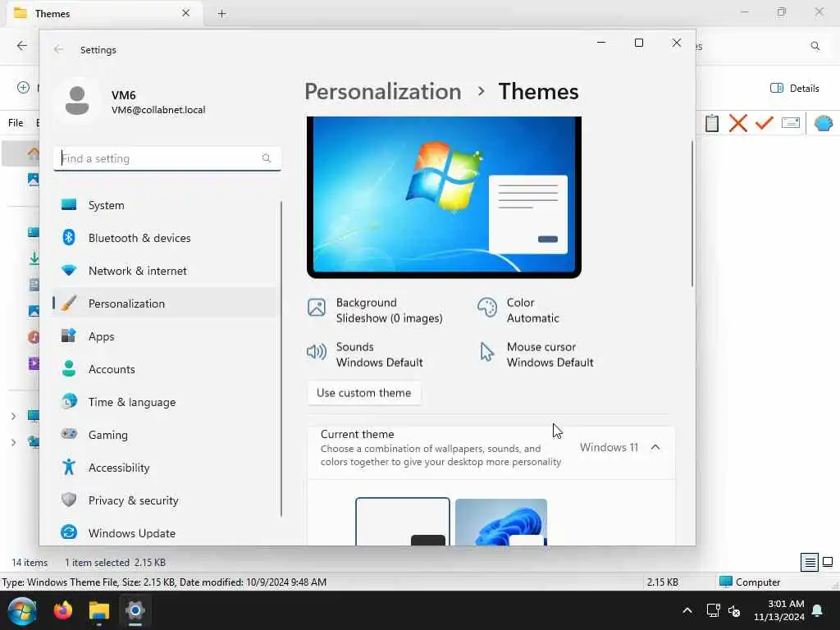Click the blue shell toolbar icon
The height and width of the screenshot is (630, 840).
[x=824, y=123]
